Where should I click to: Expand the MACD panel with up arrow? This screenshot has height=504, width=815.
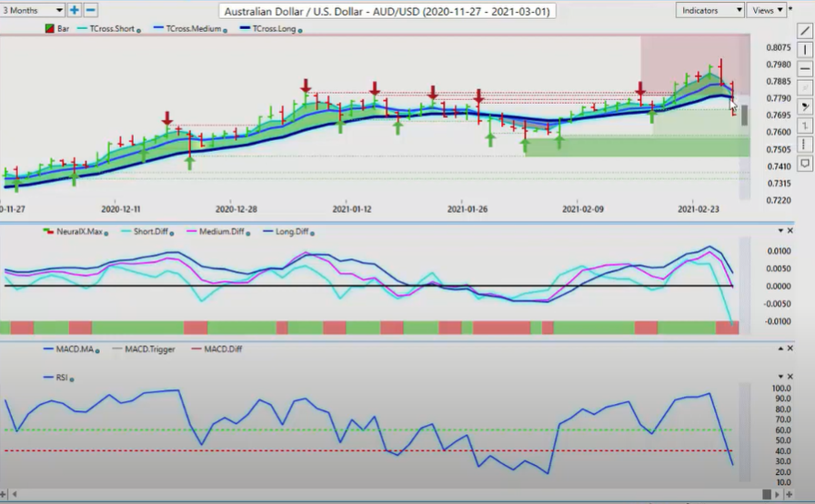(780, 348)
